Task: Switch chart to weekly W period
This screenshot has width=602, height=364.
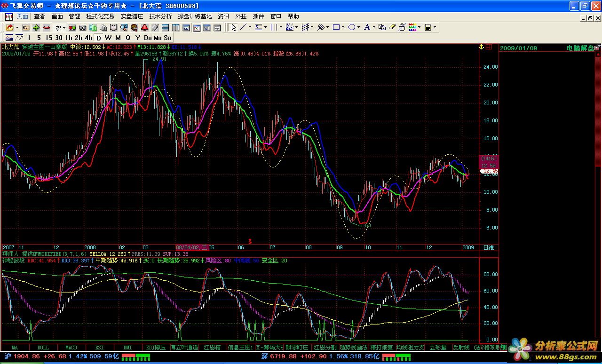Action: pos(108,38)
